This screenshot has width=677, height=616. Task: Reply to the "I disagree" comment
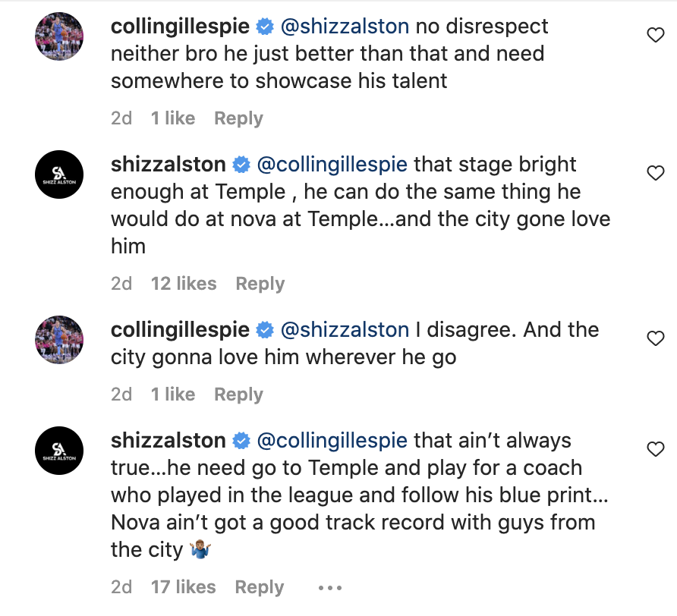pos(238,394)
